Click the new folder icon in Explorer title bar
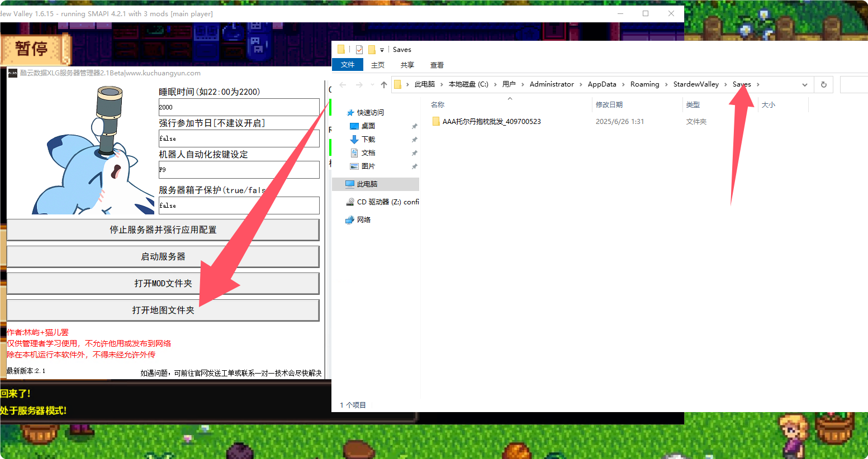Viewport: 868px width, 459px height. point(372,50)
